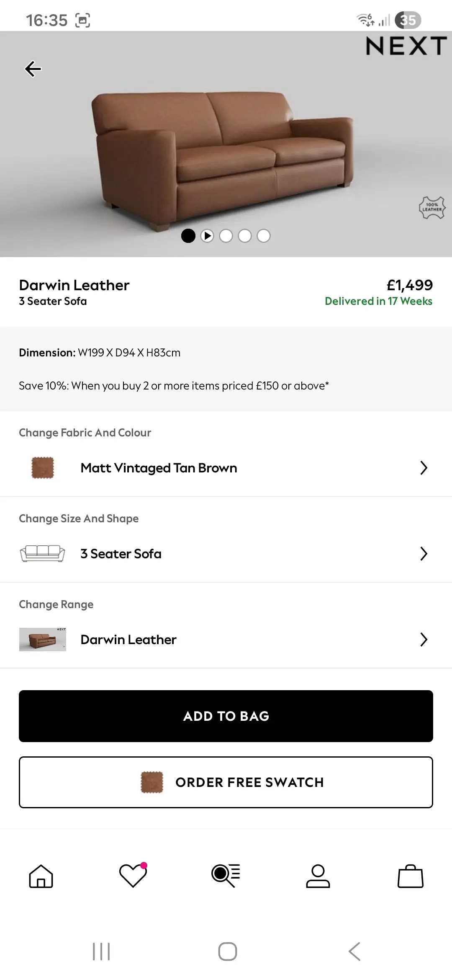Open the account profile icon
The width and height of the screenshot is (452, 980).
[x=318, y=876]
